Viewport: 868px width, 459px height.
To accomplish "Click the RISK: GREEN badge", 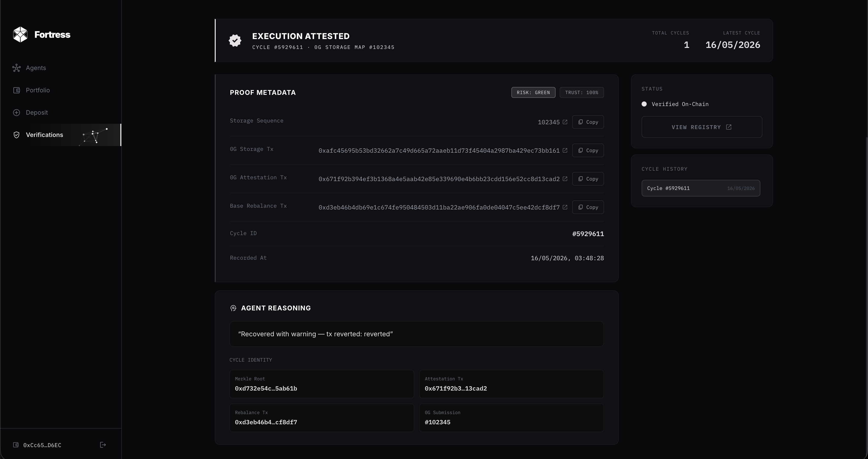I will coord(533,93).
